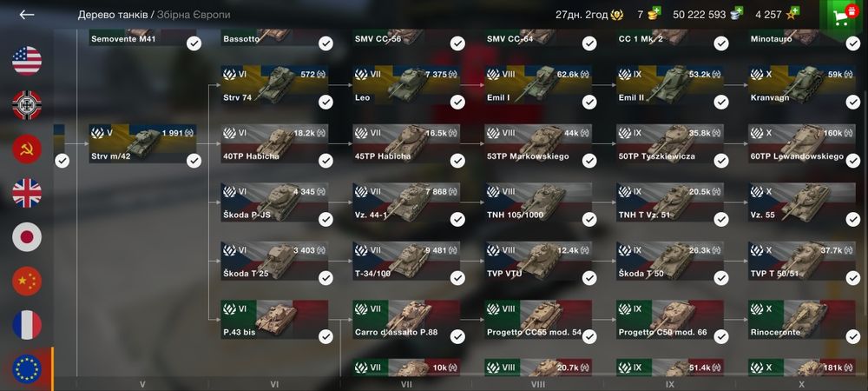Select the China flag nation icon

pos(27,282)
